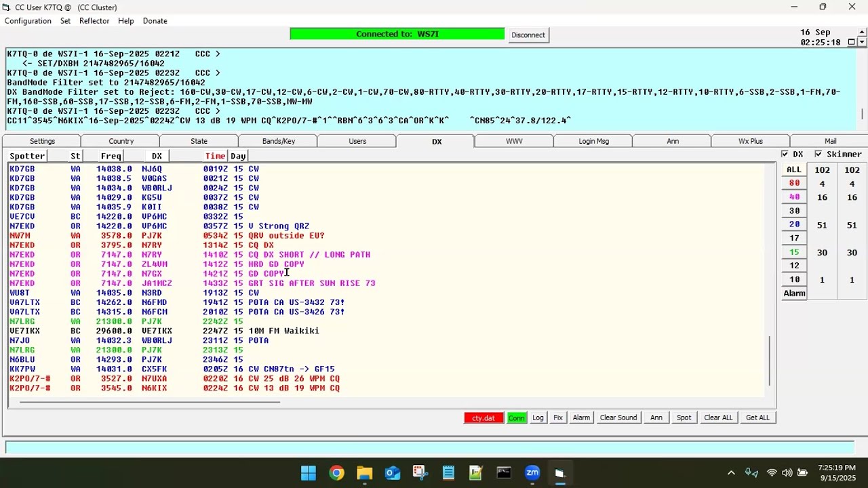Open the Wi-Fi network tray icon
Screen dimensions: 868x488
click(772, 472)
